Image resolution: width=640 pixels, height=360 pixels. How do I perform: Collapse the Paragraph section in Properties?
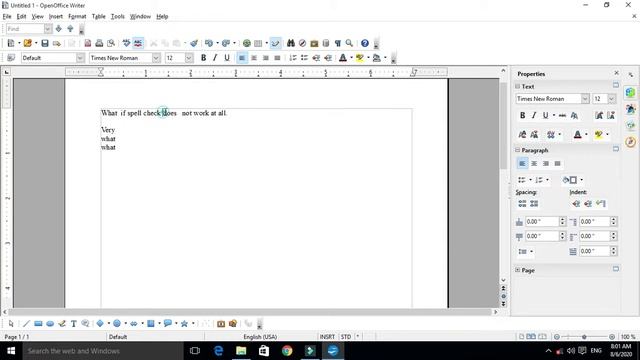518,150
